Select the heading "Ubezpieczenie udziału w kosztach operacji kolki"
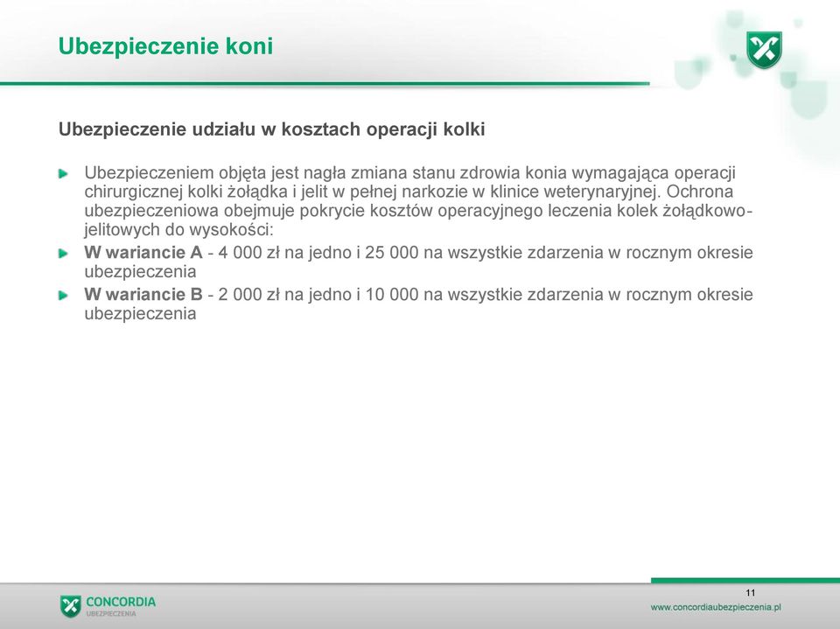The image size is (840, 629). tap(271, 129)
